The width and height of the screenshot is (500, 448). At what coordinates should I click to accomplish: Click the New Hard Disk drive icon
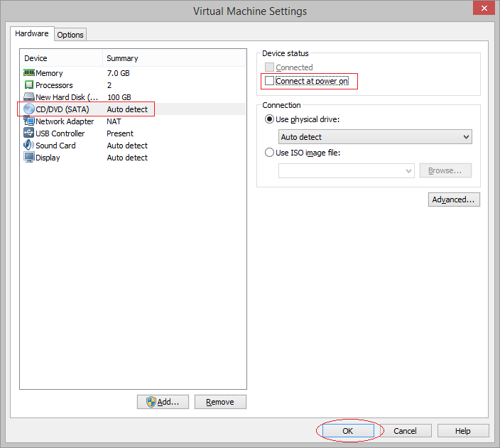point(28,97)
